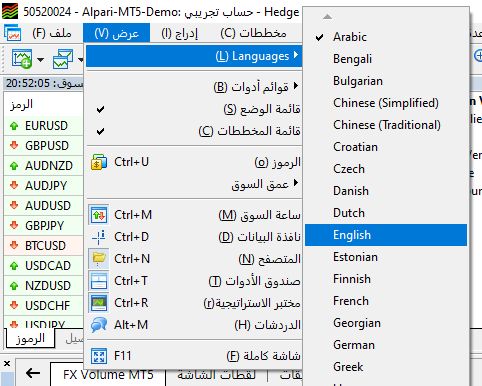Select the Symbols tab in Market Watch

tap(30, 339)
